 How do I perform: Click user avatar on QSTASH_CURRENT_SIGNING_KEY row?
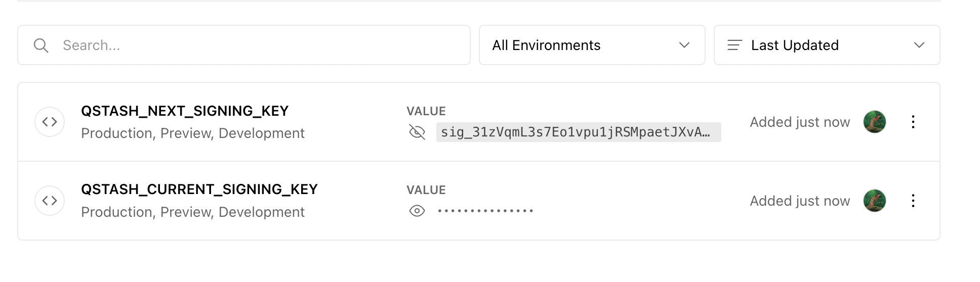point(875,201)
